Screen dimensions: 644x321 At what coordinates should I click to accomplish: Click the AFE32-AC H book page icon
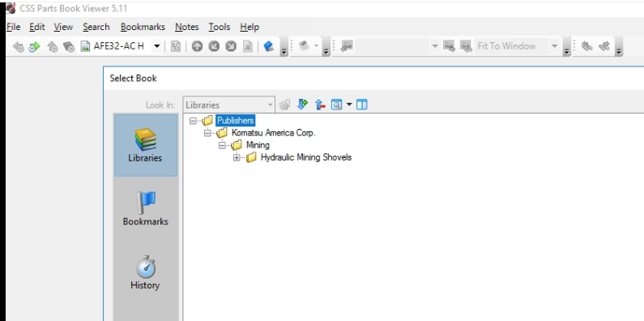pos(85,46)
